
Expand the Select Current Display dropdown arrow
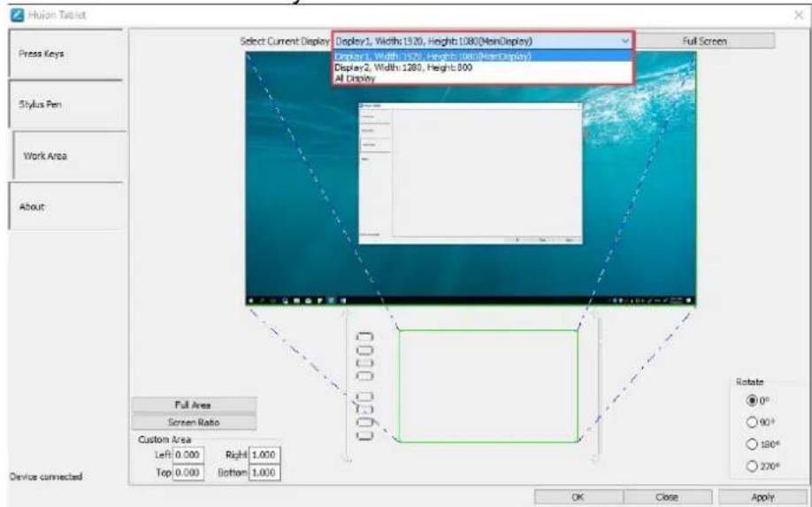[625, 41]
